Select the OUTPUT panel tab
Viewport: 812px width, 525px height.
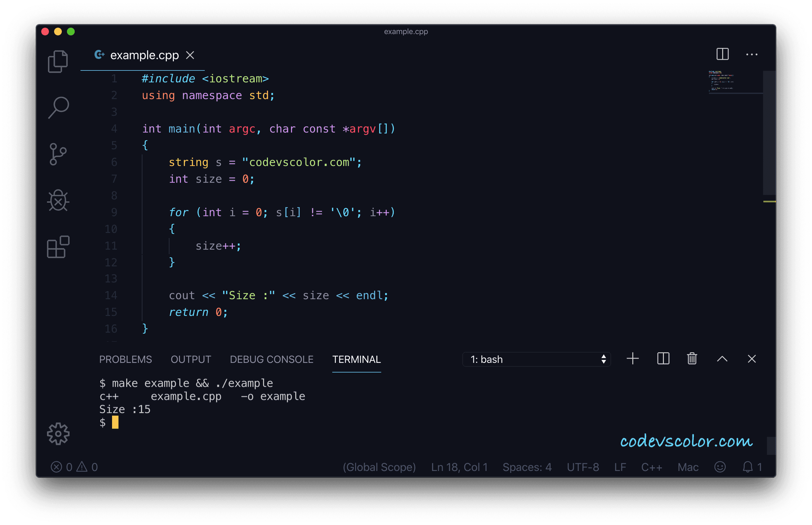(191, 359)
